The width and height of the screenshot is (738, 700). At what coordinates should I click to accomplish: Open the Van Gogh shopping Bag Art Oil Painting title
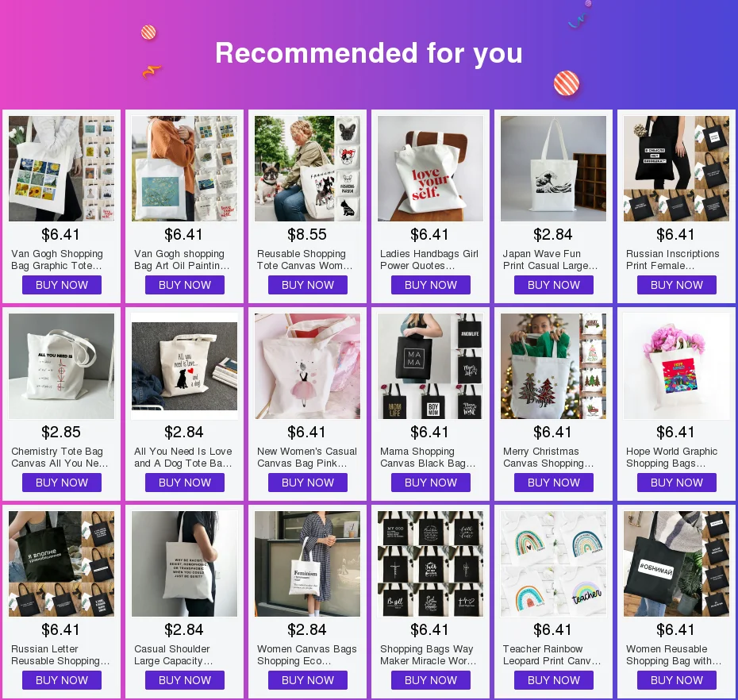point(182,260)
